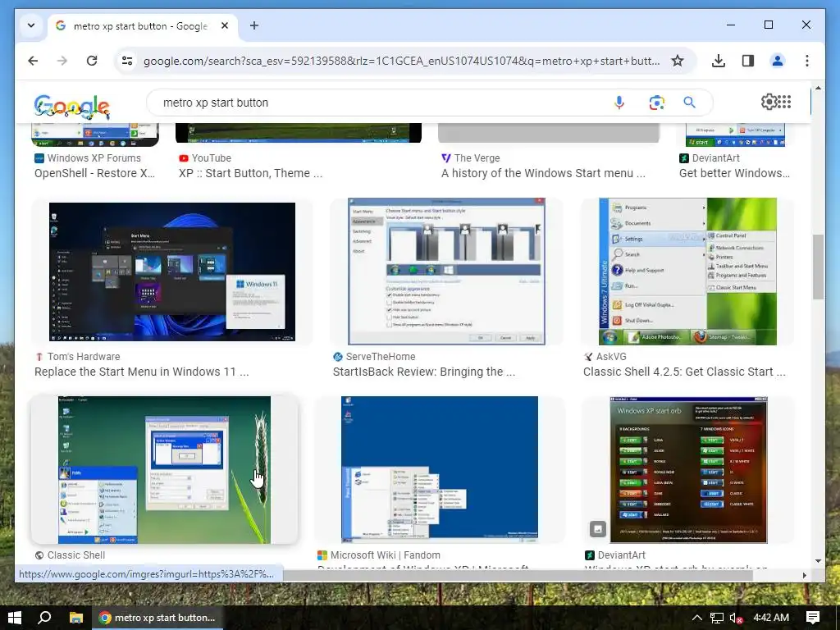Search by voice microphone icon

tap(619, 103)
